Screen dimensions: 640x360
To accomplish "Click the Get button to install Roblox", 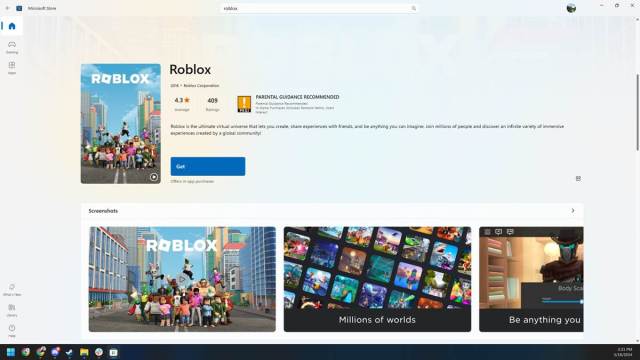I will tap(208, 167).
